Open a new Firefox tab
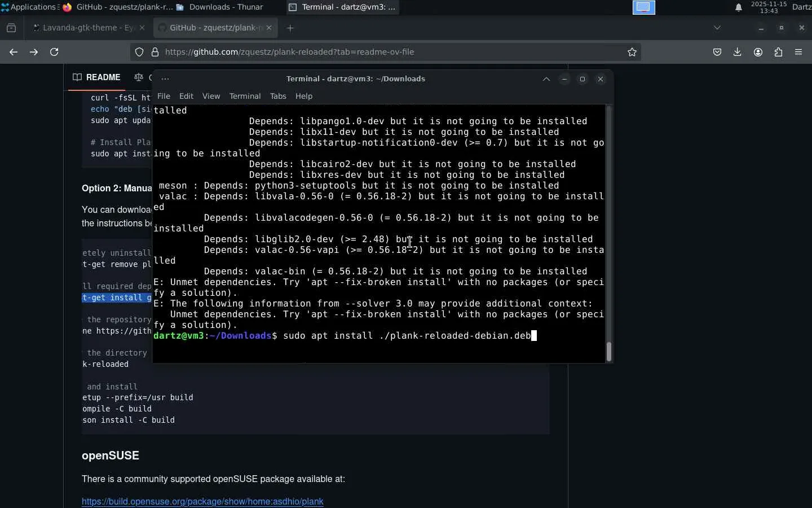 [x=290, y=28]
